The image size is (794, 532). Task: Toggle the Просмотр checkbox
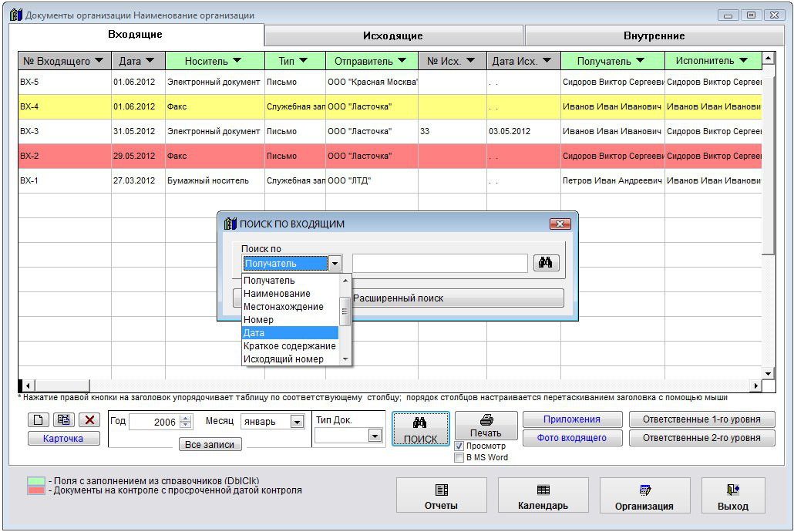click(459, 446)
